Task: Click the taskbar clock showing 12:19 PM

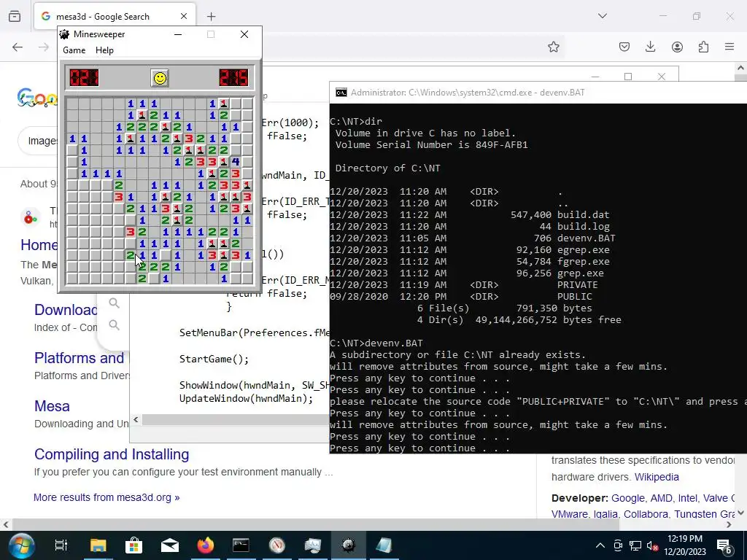Action: tap(686, 545)
